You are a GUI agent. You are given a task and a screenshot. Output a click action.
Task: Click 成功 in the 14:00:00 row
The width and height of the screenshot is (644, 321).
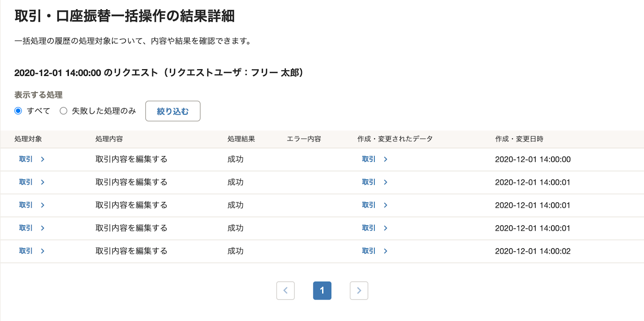[x=235, y=159]
